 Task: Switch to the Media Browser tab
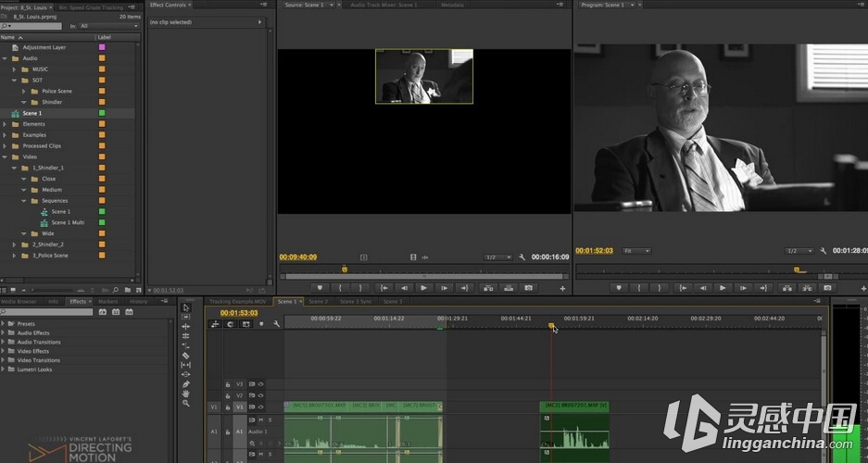[19, 302]
